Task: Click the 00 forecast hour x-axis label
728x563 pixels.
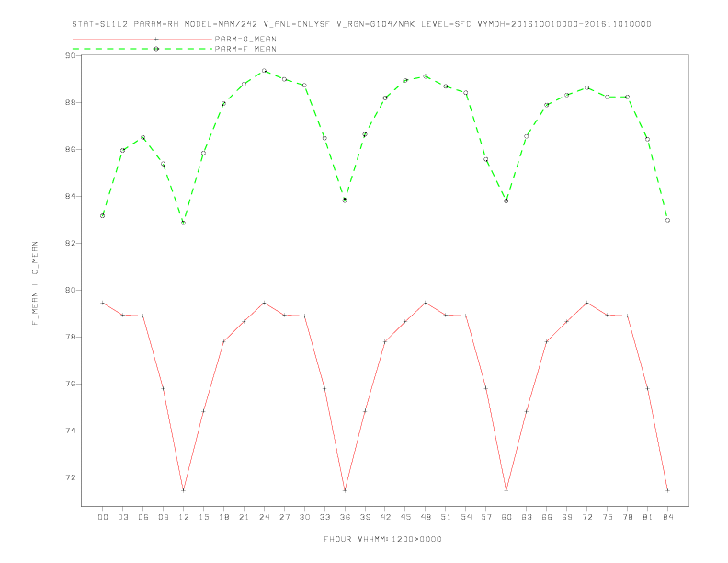Action: (x=103, y=517)
